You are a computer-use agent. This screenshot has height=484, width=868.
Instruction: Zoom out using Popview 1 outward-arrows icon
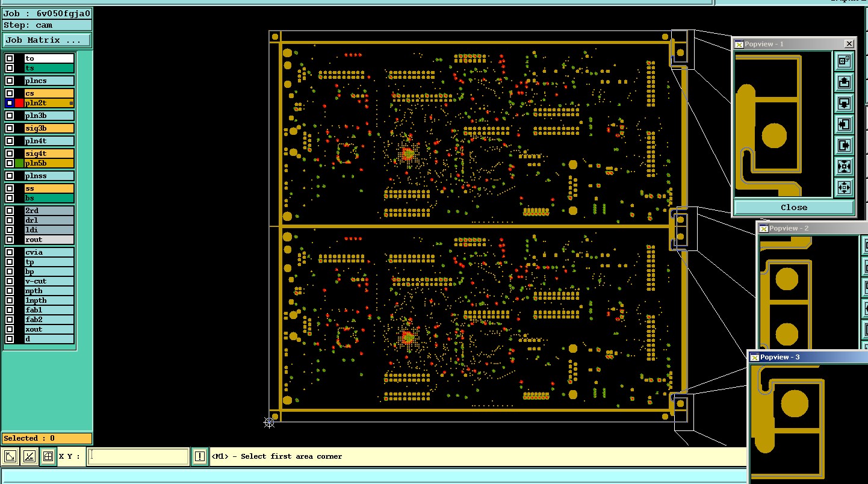(844, 187)
